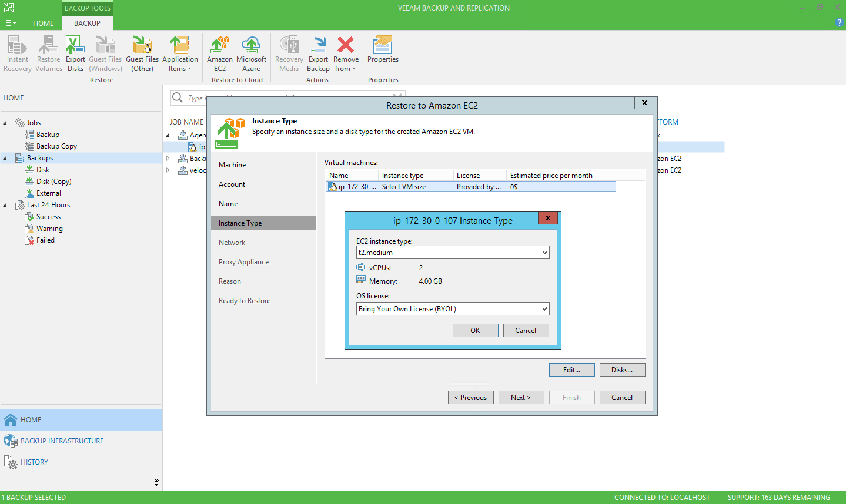This screenshot has height=504, width=846.
Task: Click Next in the restore wizard
Action: click(521, 398)
